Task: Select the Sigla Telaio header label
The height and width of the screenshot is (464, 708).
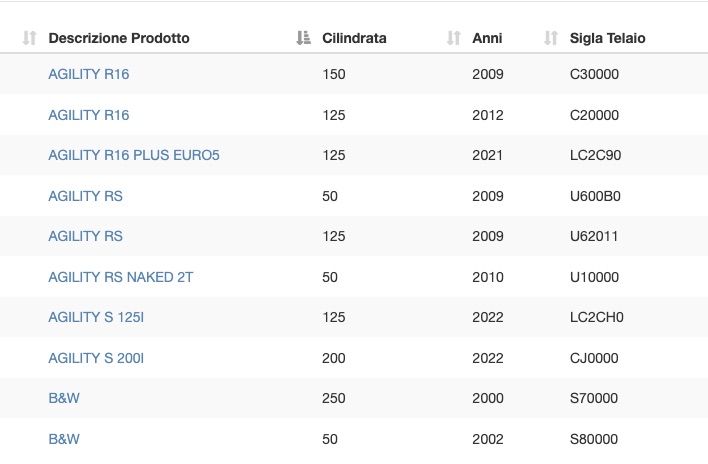Action: coord(607,38)
